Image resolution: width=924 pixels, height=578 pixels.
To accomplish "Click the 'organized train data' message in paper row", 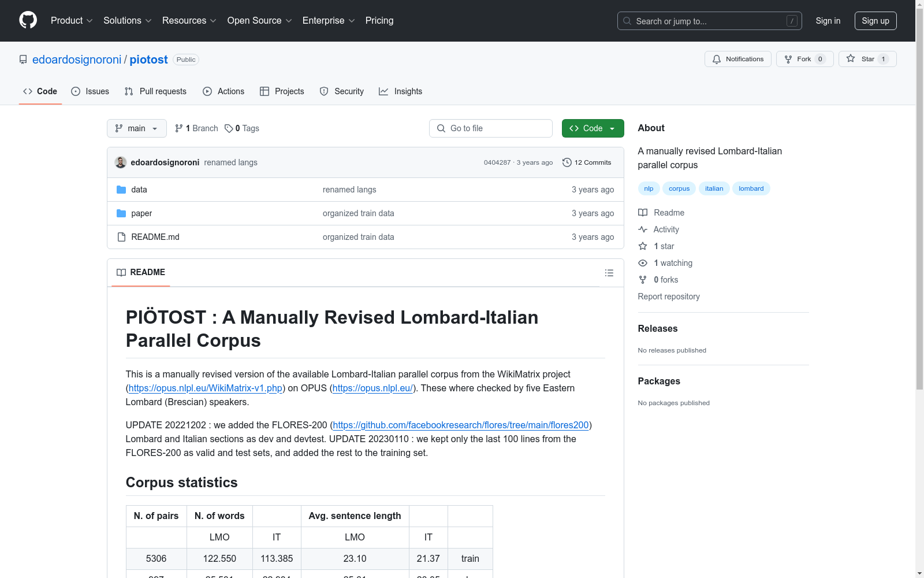I will pyautogui.click(x=359, y=213).
